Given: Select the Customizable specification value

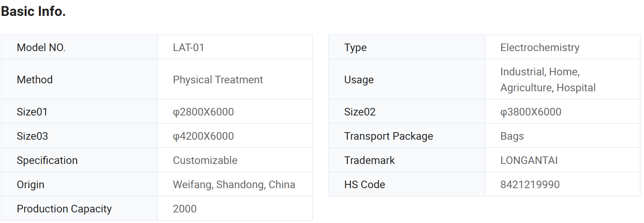Looking at the screenshot, I should pos(205,160).
